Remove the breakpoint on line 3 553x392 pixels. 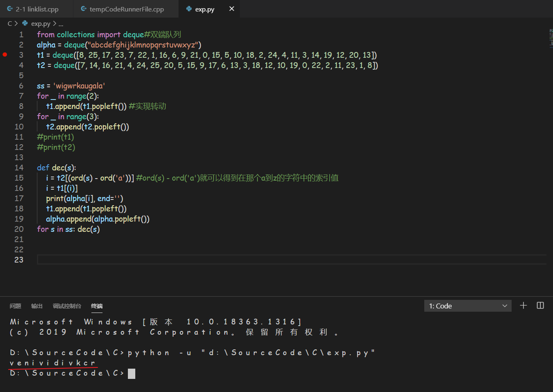point(5,54)
